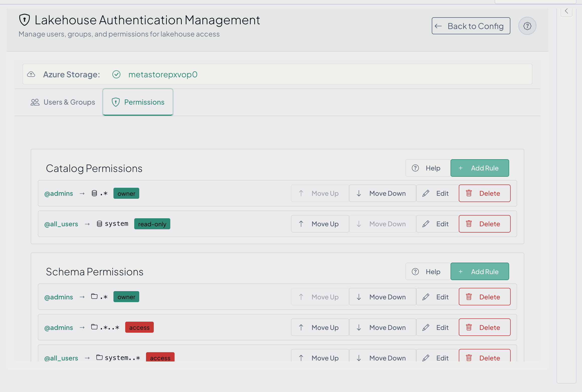Click the cloud upload icon by Azure Storage
Viewport: 582px width, 392px height.
[x=31, y=74]
